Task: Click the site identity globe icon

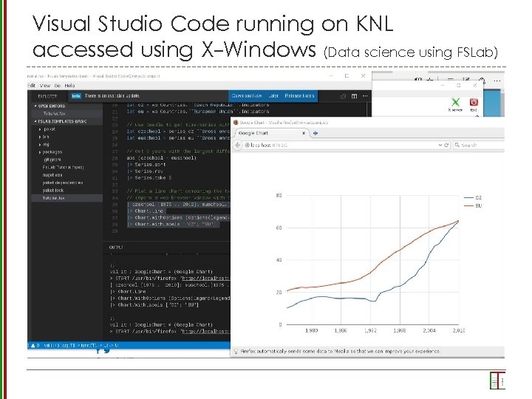Action: click(247, 146)
